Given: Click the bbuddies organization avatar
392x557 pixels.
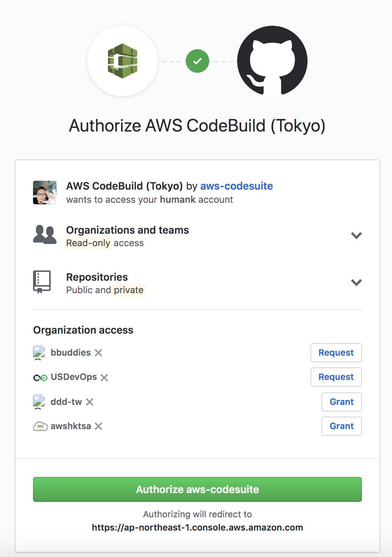Looking at the screenshot, I should pyautogui.click(x=39, y=352).
